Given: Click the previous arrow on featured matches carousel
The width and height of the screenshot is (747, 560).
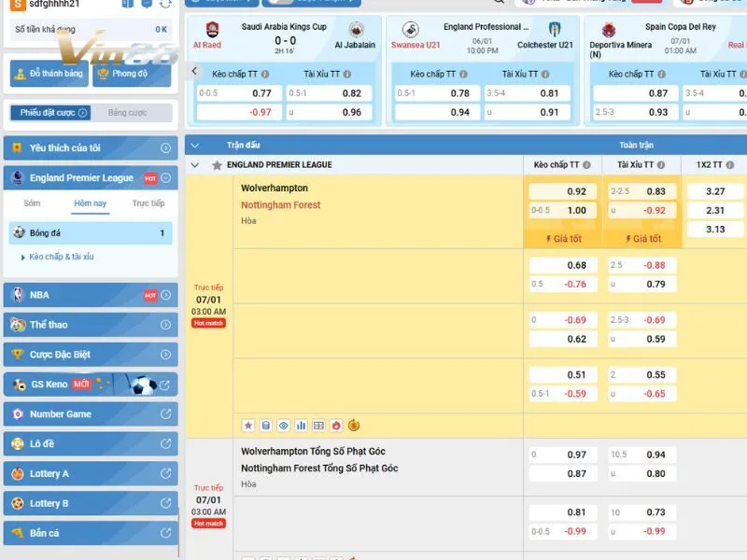Looking at the screenshot, I should pos(194,72).
